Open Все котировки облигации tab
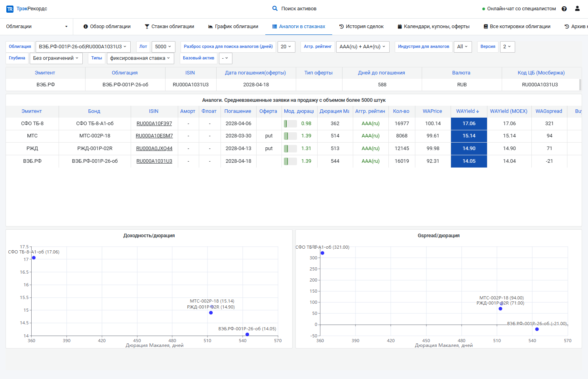This screenshot has width=588, height=379. click(x=517, y=27)
